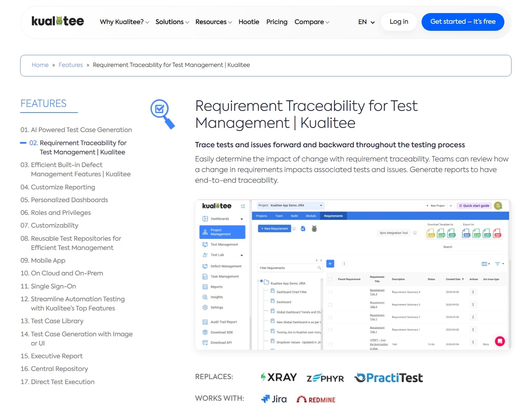The height and width of the screenshot is (411, 532).
Task: Click the Redmine logo
Action: coord(316,400)
